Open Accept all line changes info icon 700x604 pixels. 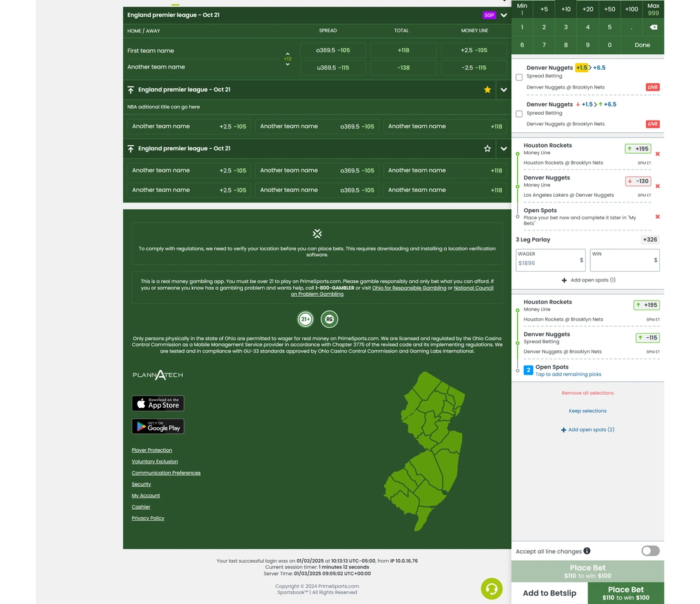(x=587, y=551)
